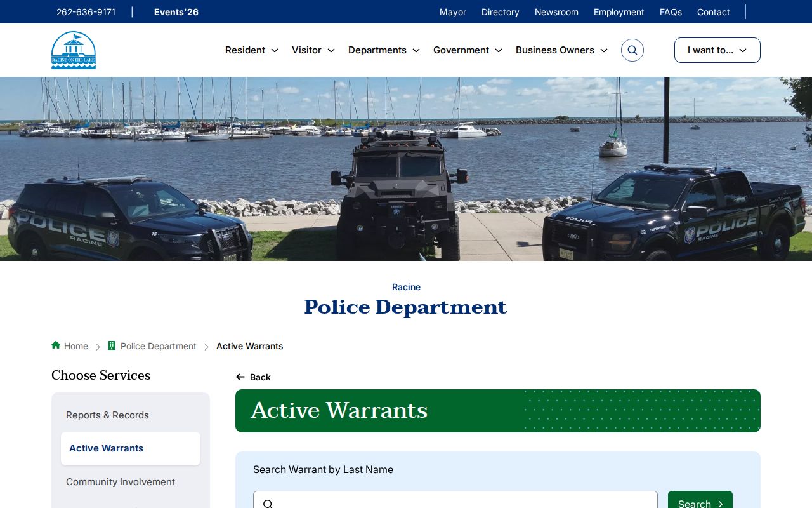This screenshot has width=812, height=508.
Task: Click the Police Department building icon in breadcrumb
Action: coord(112,345)
